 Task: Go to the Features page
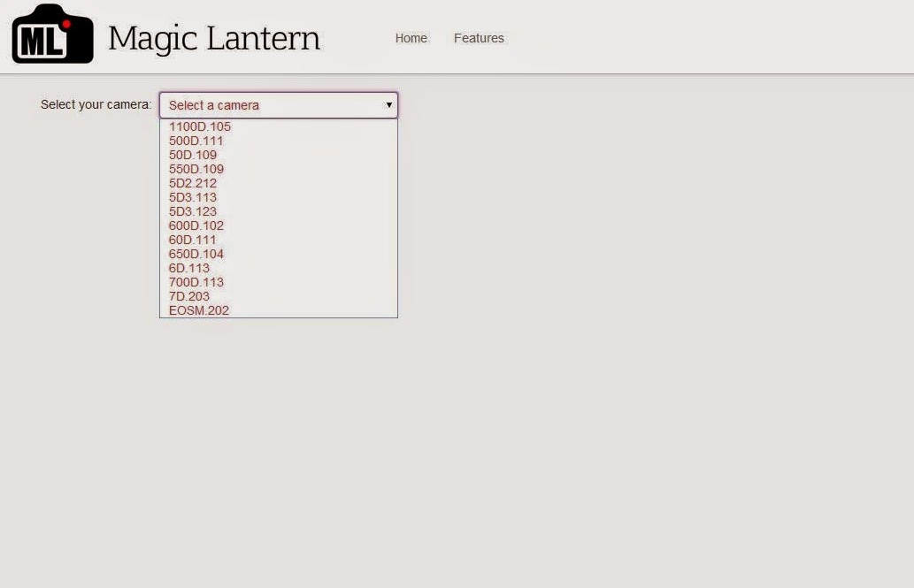coord(479,38)
